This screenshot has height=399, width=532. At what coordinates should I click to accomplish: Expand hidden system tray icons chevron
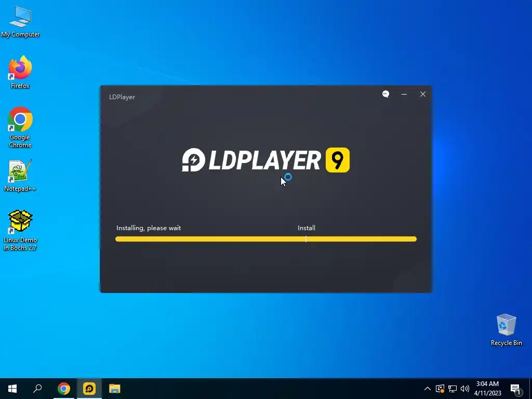428,389
